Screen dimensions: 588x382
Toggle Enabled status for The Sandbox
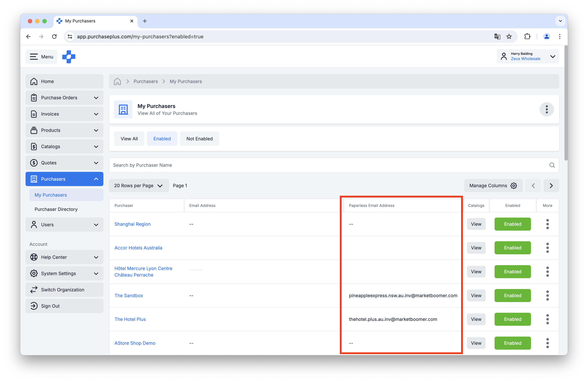click(x=512, y=295)
